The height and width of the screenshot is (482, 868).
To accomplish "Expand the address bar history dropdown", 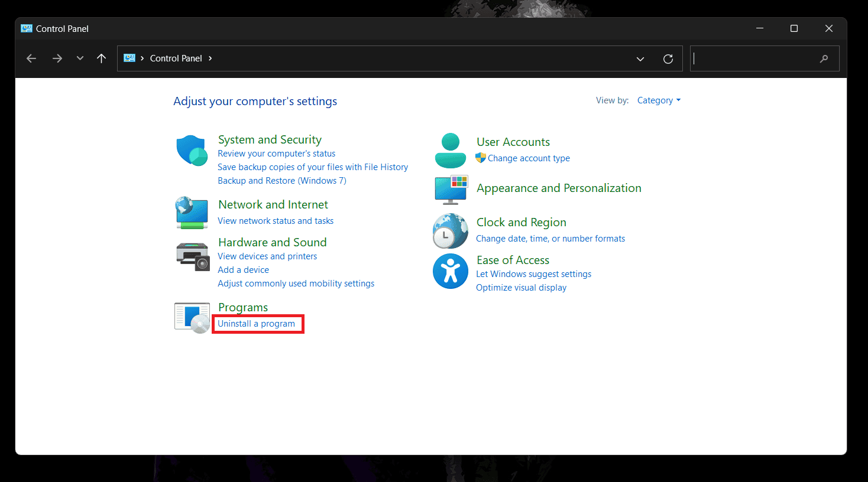I will [640, 58].
